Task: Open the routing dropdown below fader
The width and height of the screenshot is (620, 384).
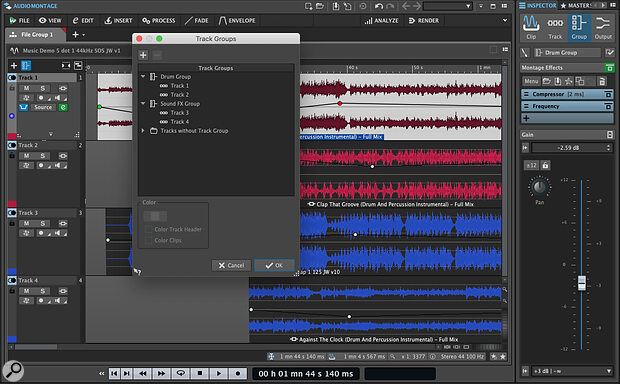Action: point(572,371)
